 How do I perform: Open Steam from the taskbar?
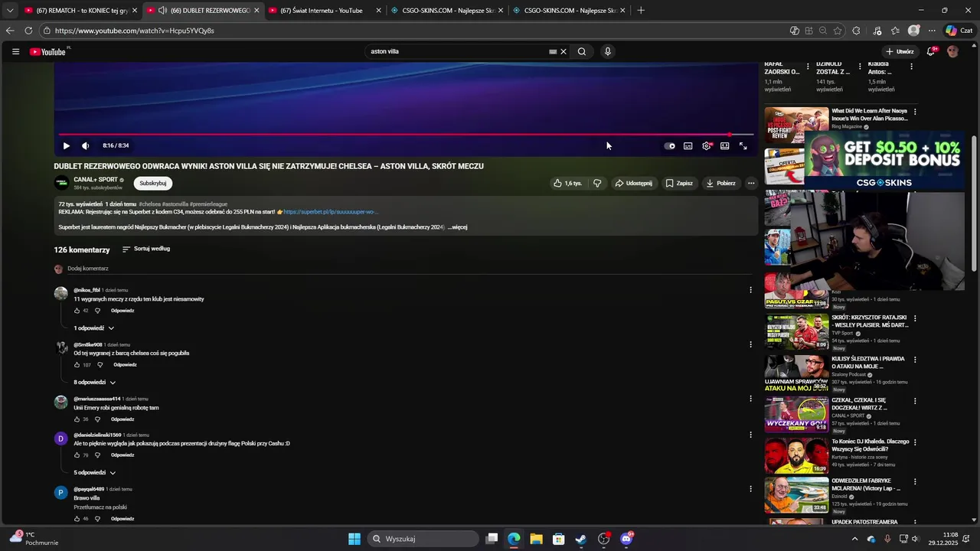581,539
